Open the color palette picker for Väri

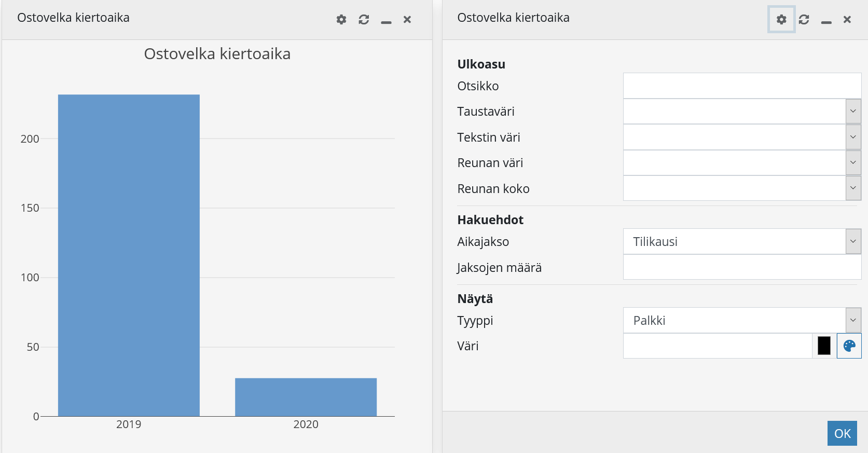coord(849,346)
